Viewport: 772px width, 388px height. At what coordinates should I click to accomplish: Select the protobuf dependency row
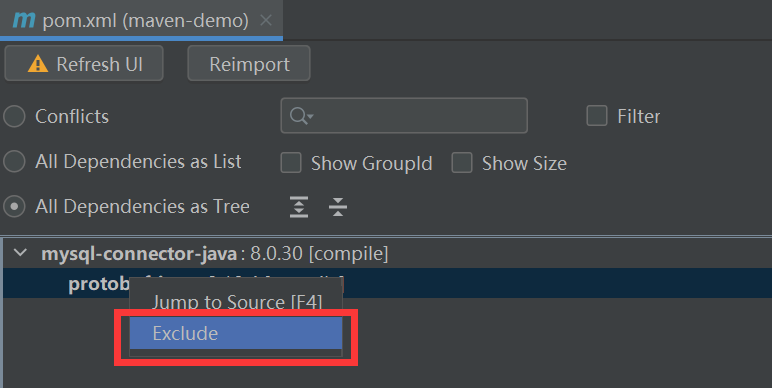(x=387, y=283)
